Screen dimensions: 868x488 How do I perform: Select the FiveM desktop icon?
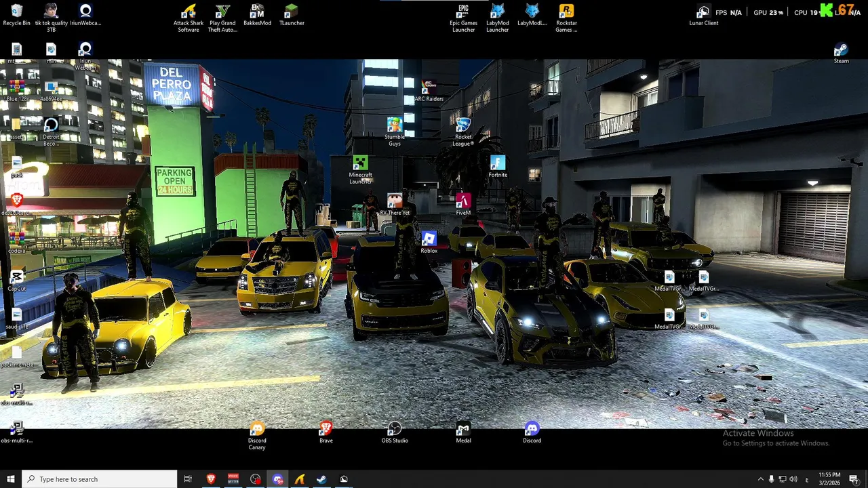pyautogui.click(x=463, y=205)
